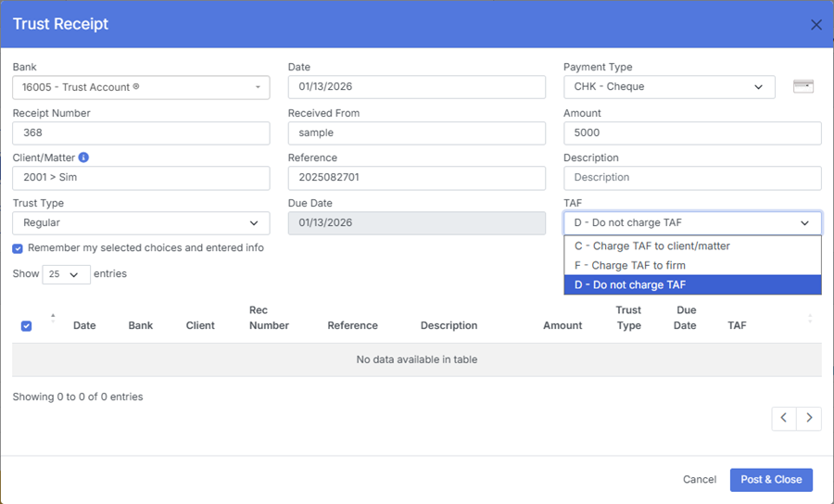Sort table by Amount column header
This screenshot has height=504, width=834.
click(x=562, y=325)
